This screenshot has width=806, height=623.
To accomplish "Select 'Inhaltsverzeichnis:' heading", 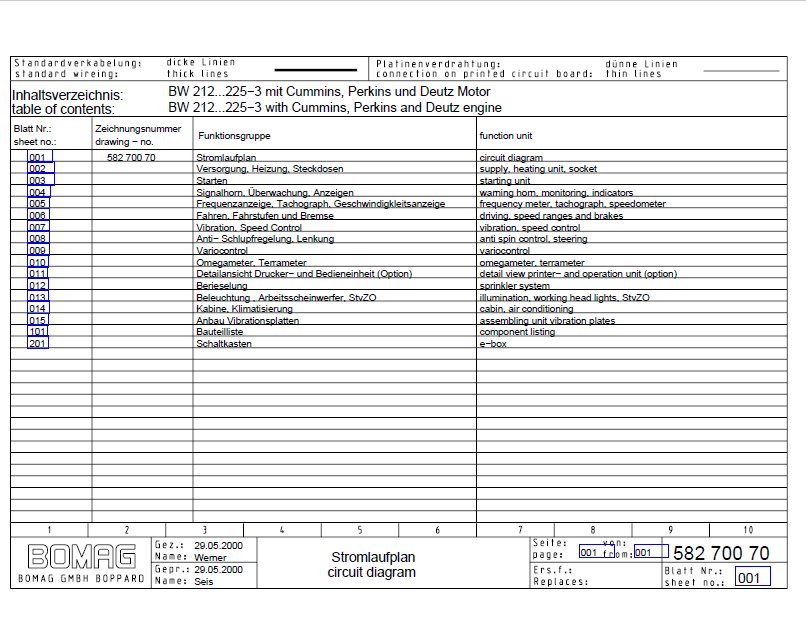I will [x=67, y=95].
